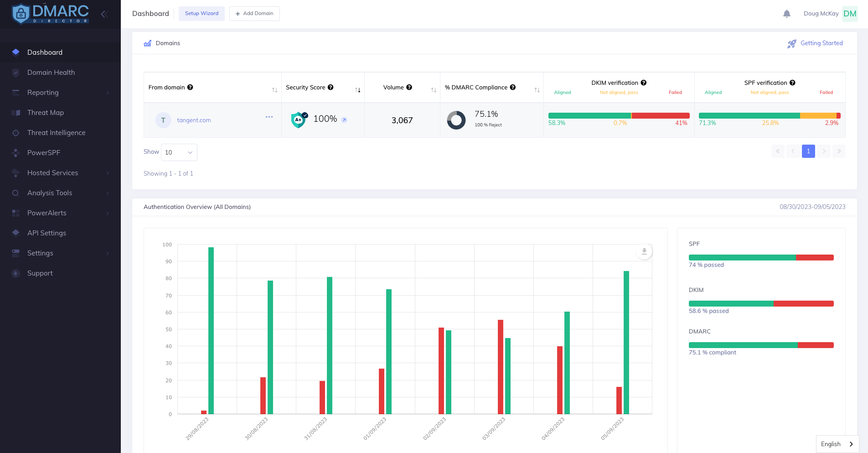Select page 1 in pagination
The width and height of the screenshot is (868, 453).
[x=808, y=151]
